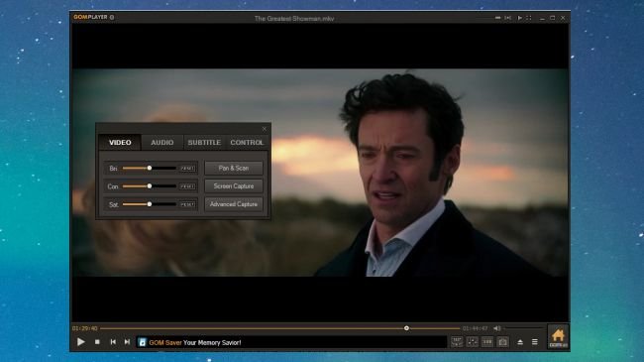Click the GOM Saver banner icon
This screenshot has height=362, width=644.
pyautogui.click(x=142, y=342)
